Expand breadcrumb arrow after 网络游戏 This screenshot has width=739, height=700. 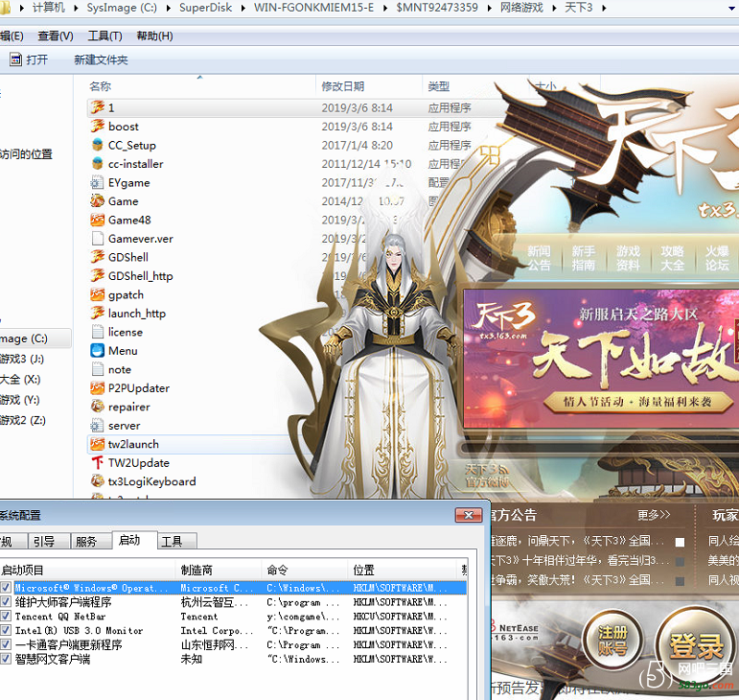pyautogui.click(x=554, y=8)
